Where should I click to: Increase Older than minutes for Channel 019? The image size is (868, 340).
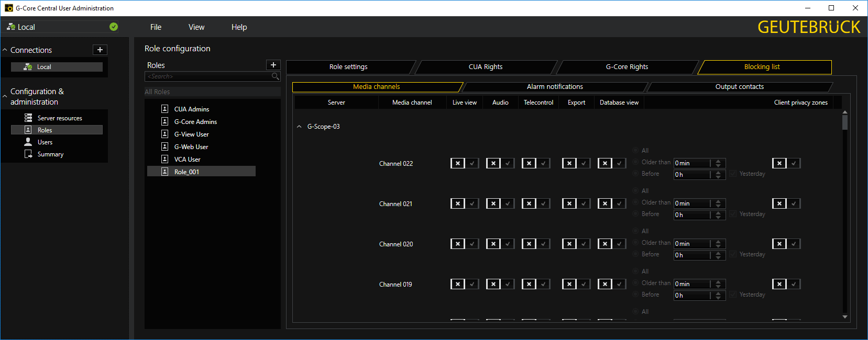coord(718,282)
